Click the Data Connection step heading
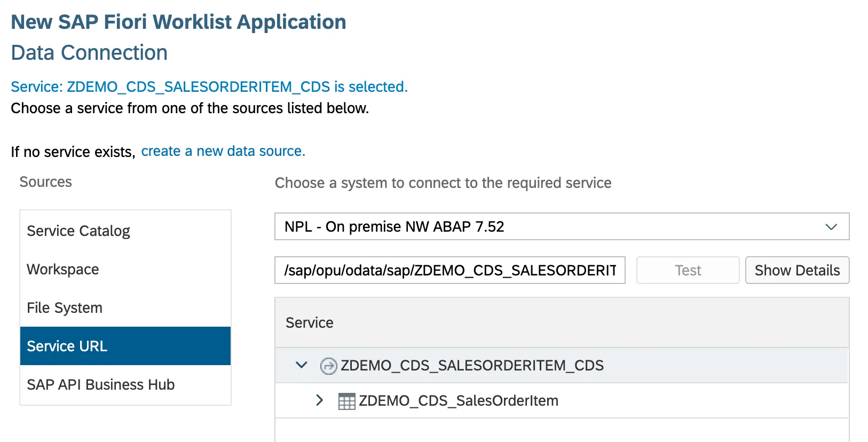 coord(89,53)
